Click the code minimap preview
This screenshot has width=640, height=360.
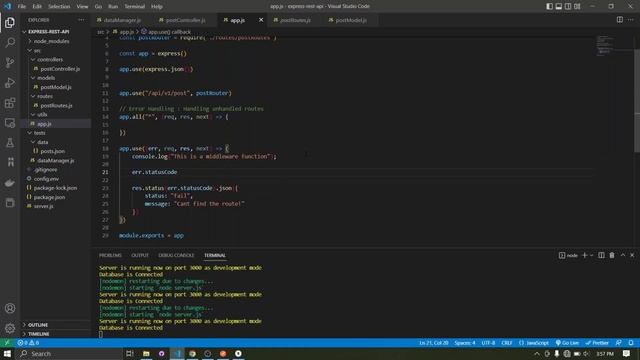[605, 45]
